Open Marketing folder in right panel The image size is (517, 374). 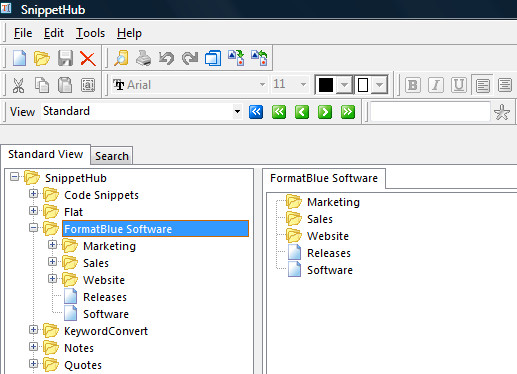click(333, 202)
